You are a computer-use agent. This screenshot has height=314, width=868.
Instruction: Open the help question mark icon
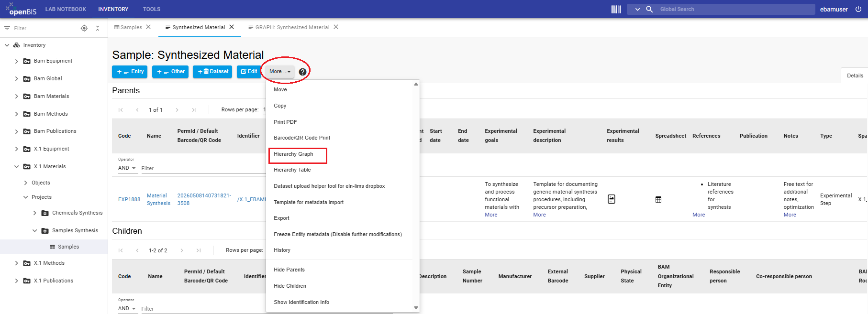coord(302,72)
